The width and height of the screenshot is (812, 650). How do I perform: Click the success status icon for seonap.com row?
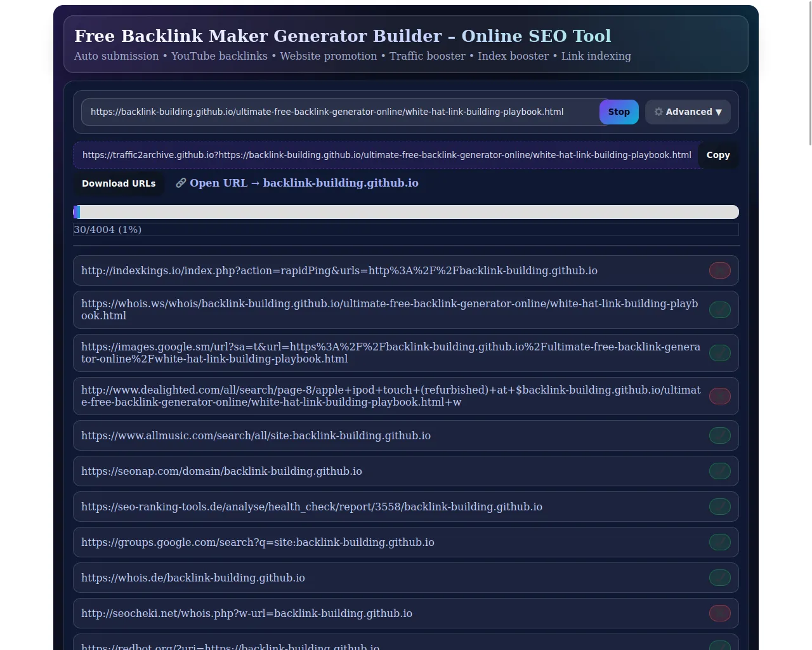coord(719,471)
